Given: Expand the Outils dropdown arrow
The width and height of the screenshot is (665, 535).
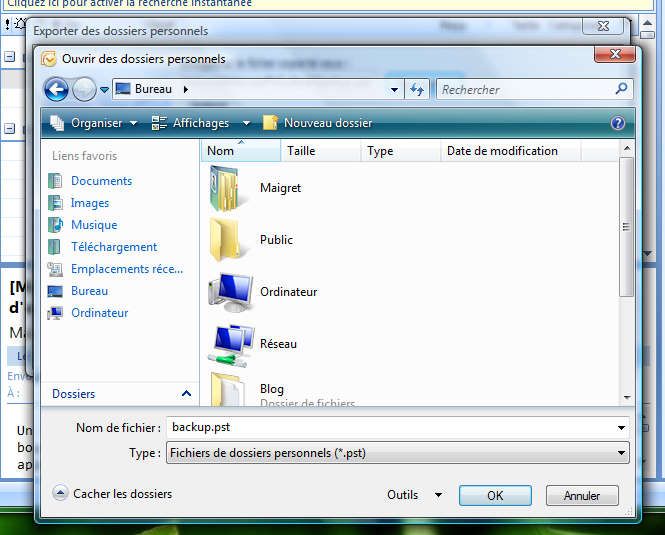Looking at the screenshot, I should tap(439, 495).
